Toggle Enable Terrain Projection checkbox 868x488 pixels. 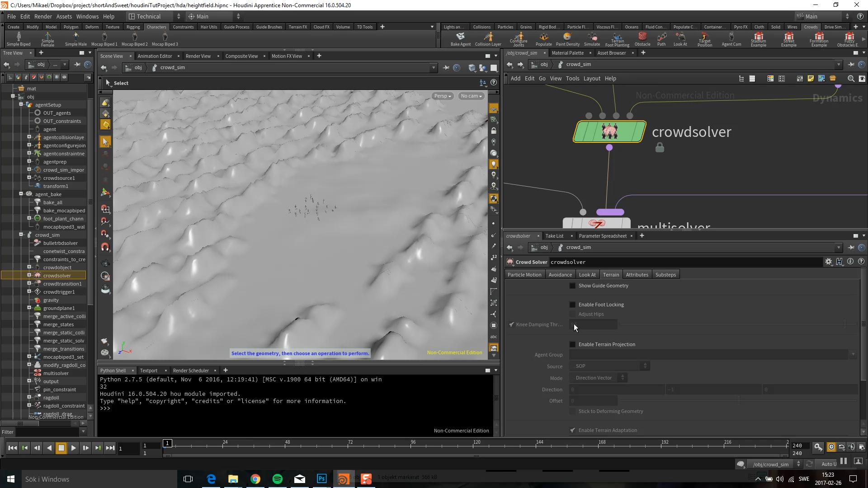[572, 345]
